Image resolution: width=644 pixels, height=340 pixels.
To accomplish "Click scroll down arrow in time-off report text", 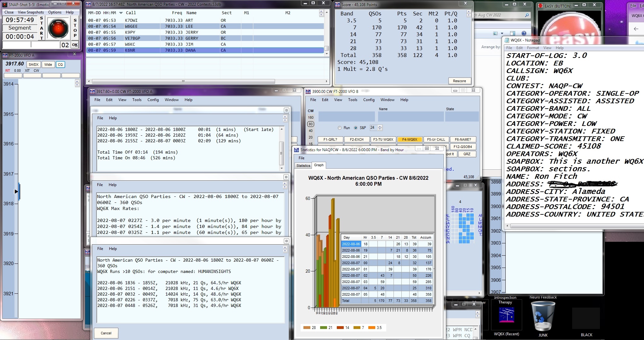I will 282,168.
